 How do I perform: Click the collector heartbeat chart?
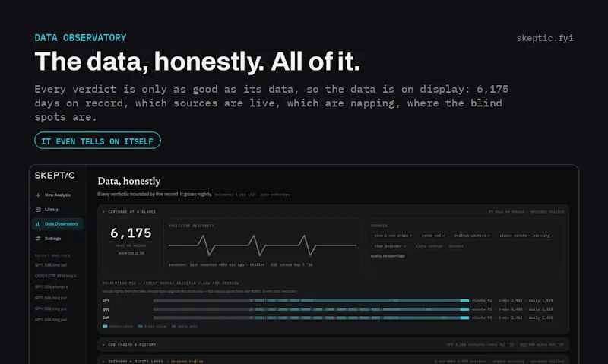[262, 245]
